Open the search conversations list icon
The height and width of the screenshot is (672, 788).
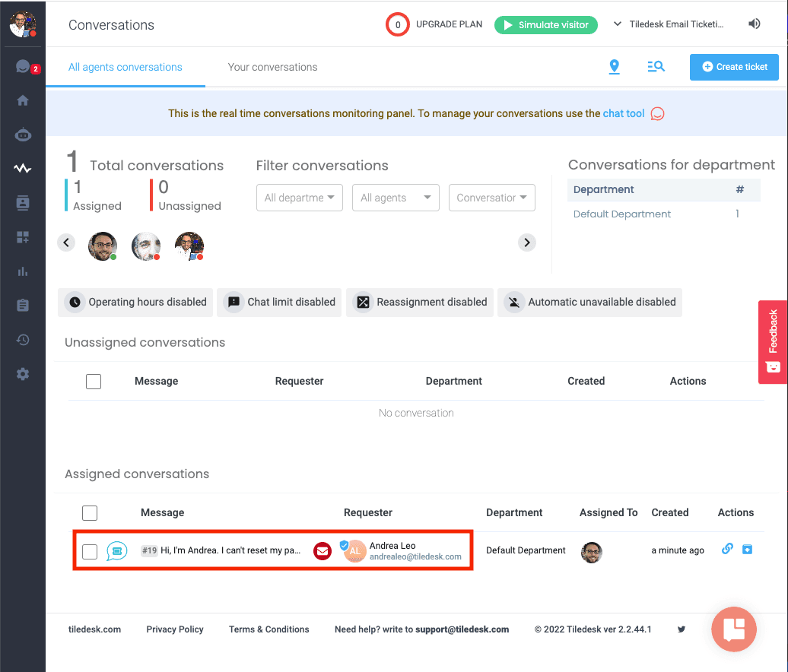[656, 66]
